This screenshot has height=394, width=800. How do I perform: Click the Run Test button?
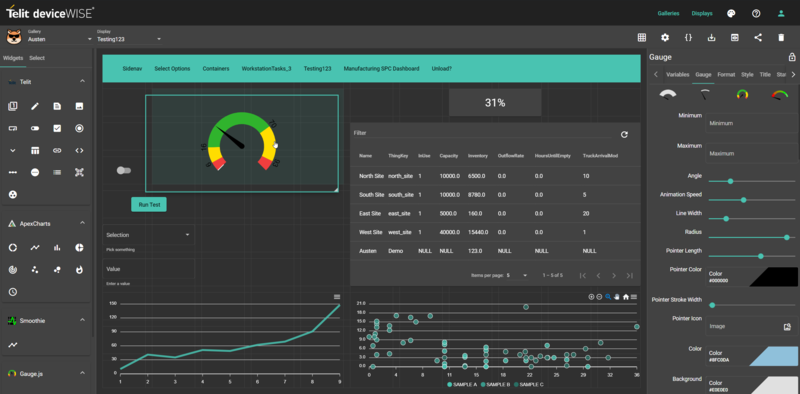[x=149, y=204]
